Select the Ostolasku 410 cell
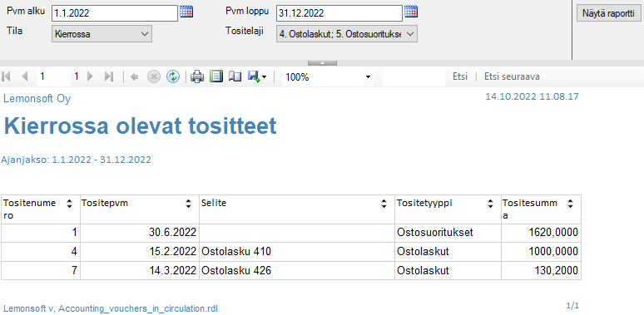The image size is (644, 315). click(297, 252)
